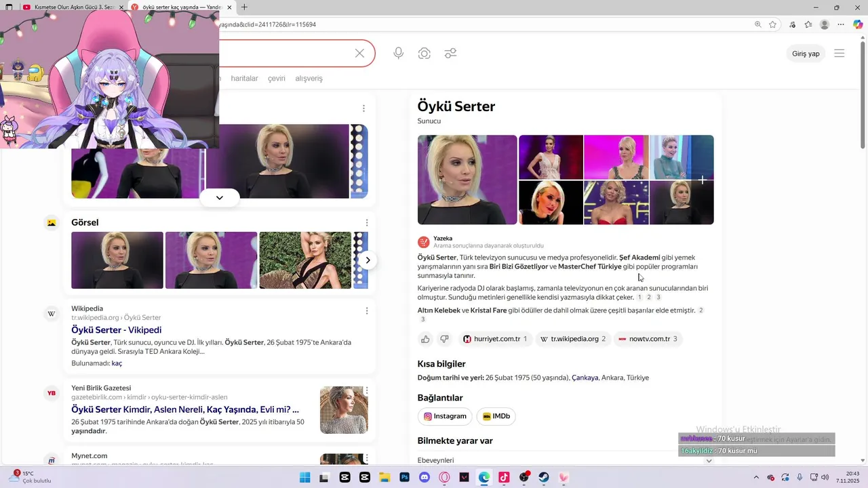The height and width of the screenshot is (488, 868).
Task: Open Öykü Serter - Vikipedi link
Action: click(116, 330)
